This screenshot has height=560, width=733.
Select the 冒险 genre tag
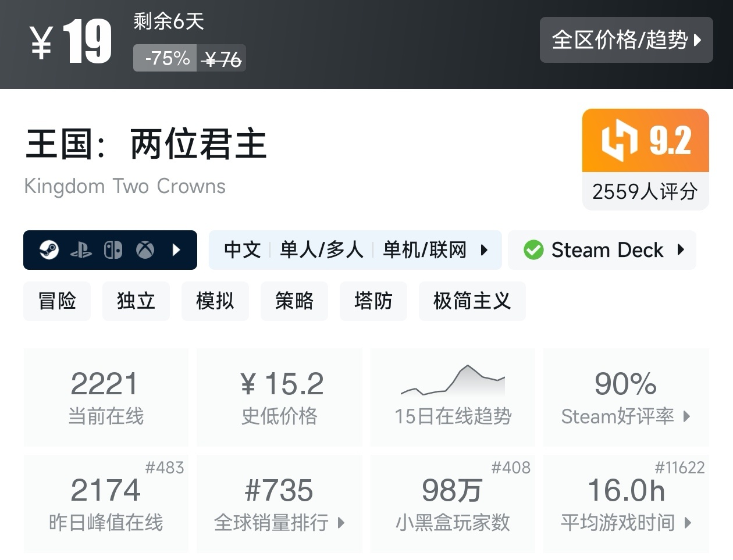tap(56, 301)
